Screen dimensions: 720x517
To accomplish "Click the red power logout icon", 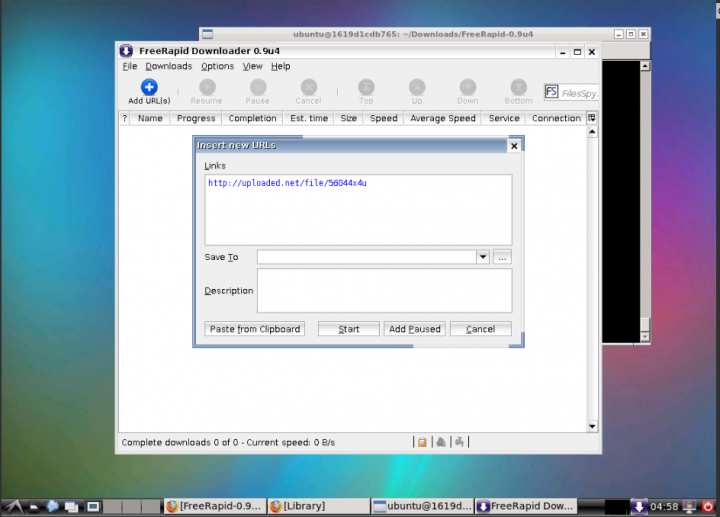I will (708, 506).
